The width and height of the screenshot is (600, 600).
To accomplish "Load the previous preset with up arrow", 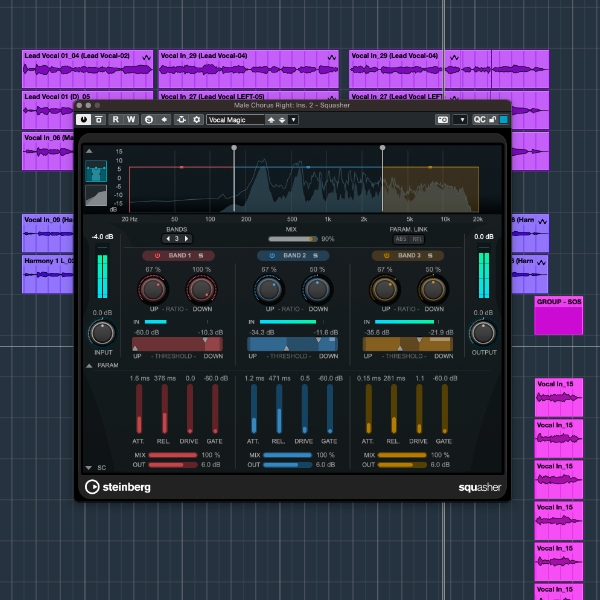I will click(271, 120).
